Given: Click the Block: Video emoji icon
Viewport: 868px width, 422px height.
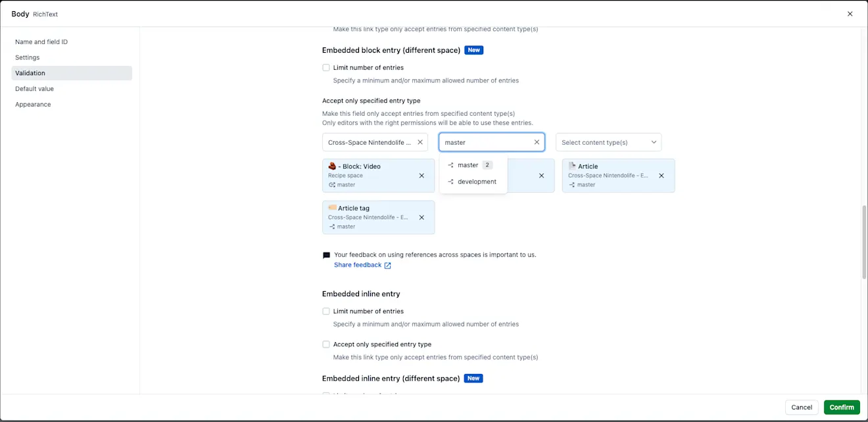Looking at the screenshot, I should (332, 166).
